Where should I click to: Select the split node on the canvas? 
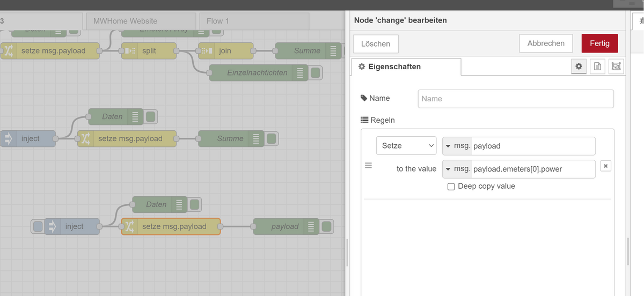(x=149, y=51)
